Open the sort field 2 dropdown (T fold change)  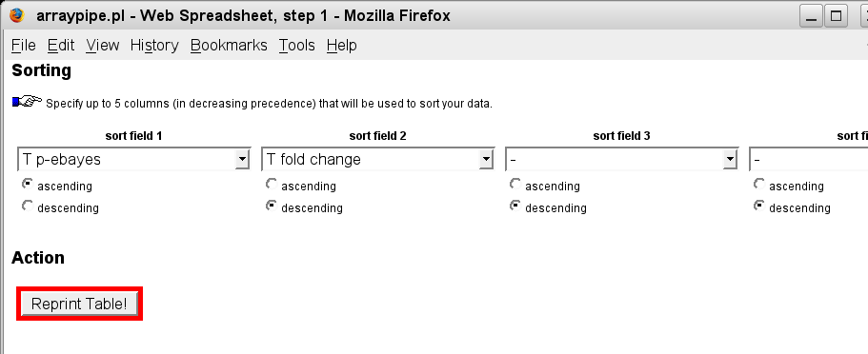[x=377, y=159]
